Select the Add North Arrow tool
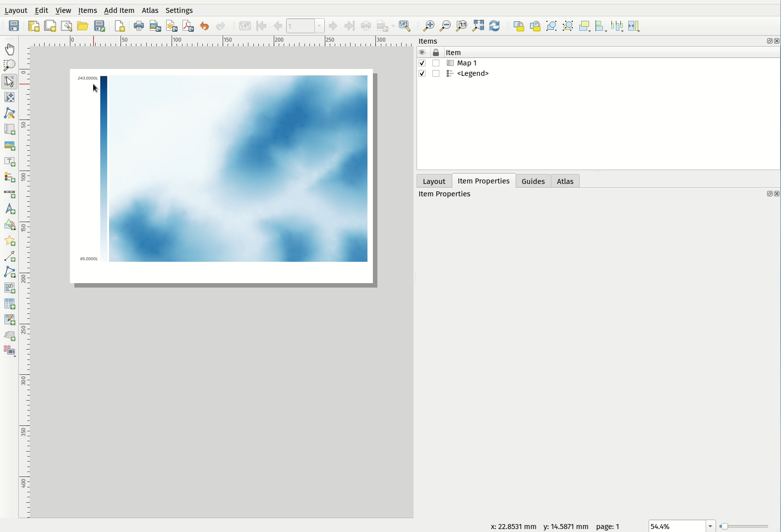This screenshot has height=532, width=781. coord(10,210)
